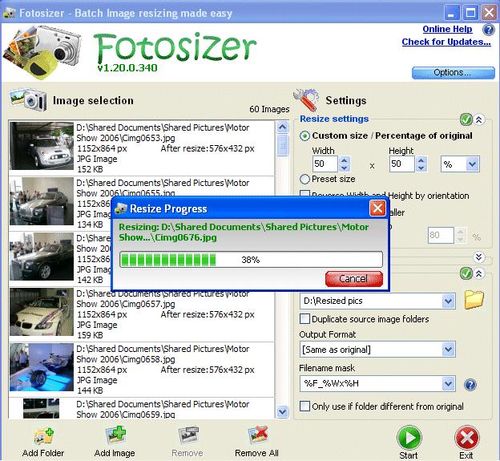Select the thumbnail of the 142 KB image
The image size is (500, 461).
pyautogui.click(x=42, y=256)
